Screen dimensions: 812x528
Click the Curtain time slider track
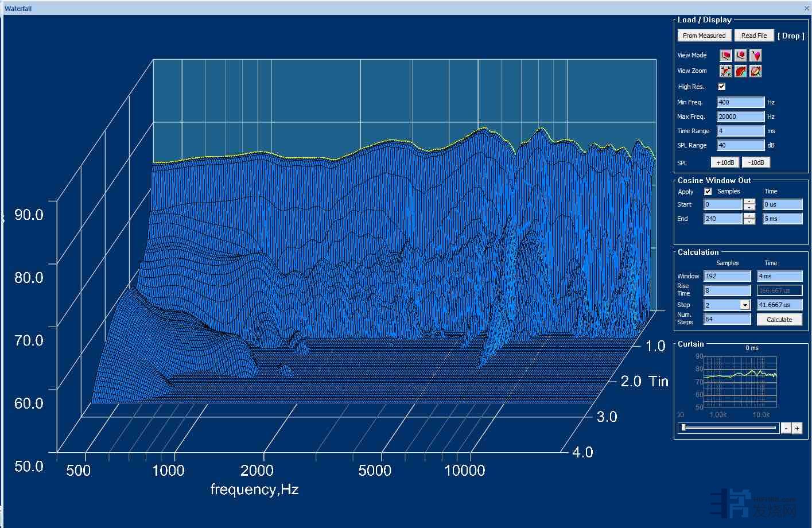729,428
